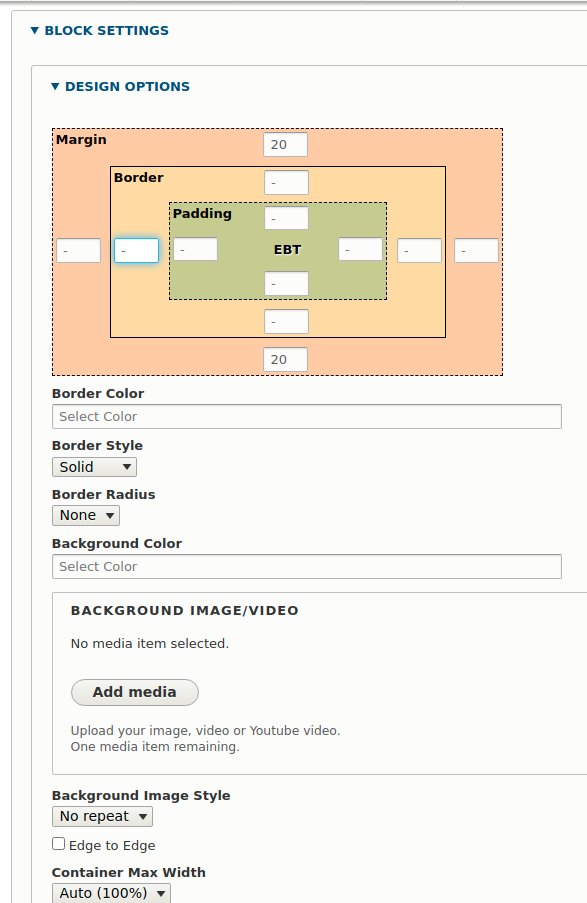Open Background Image Style dropdown

point(102,817)
